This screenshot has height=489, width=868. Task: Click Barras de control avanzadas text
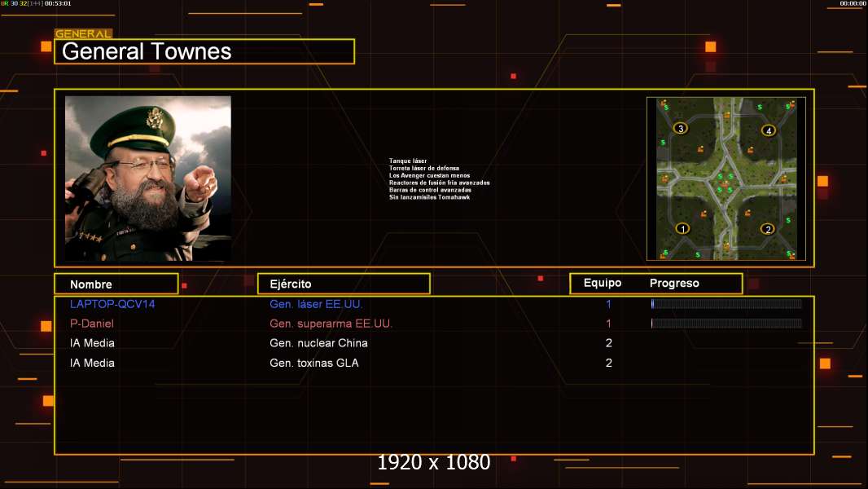430,190
